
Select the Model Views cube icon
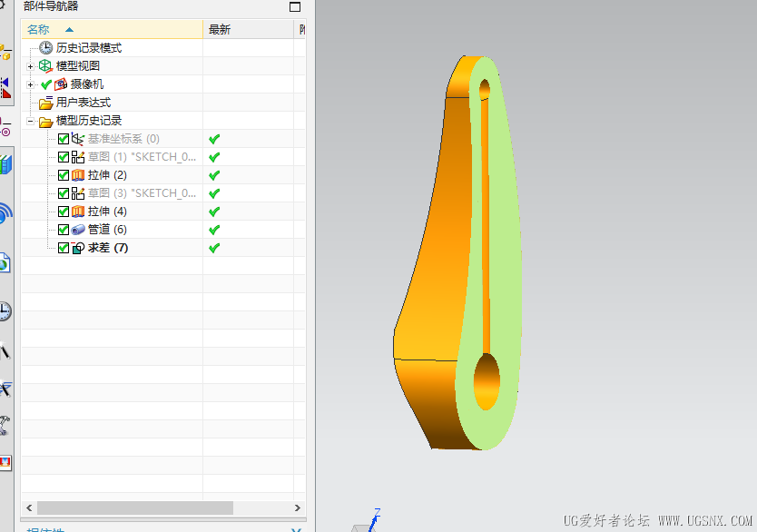(45, 66)
